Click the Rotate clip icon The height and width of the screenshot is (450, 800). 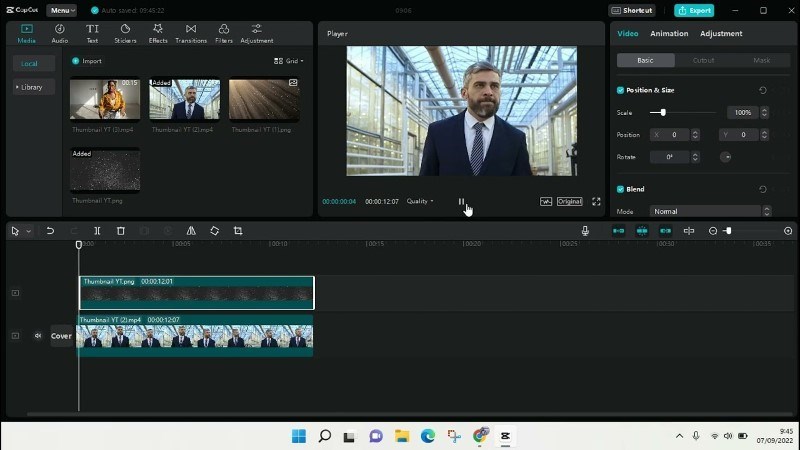[214, 231]
